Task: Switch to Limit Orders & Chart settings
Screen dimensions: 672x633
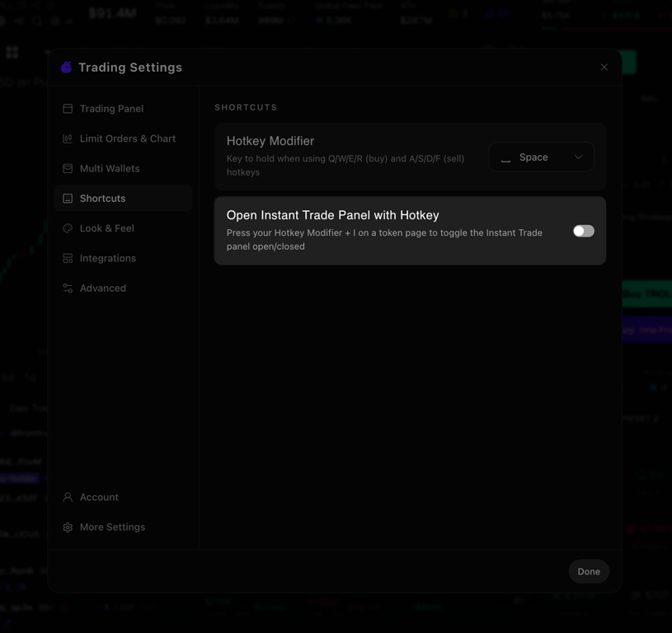Action: 124,138
